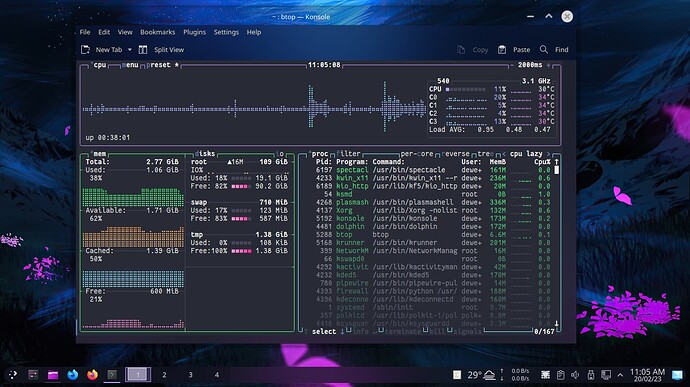Open the New Tab dropdown arrow
Viewport: 690px width, 387px height.
click(130, 50)
